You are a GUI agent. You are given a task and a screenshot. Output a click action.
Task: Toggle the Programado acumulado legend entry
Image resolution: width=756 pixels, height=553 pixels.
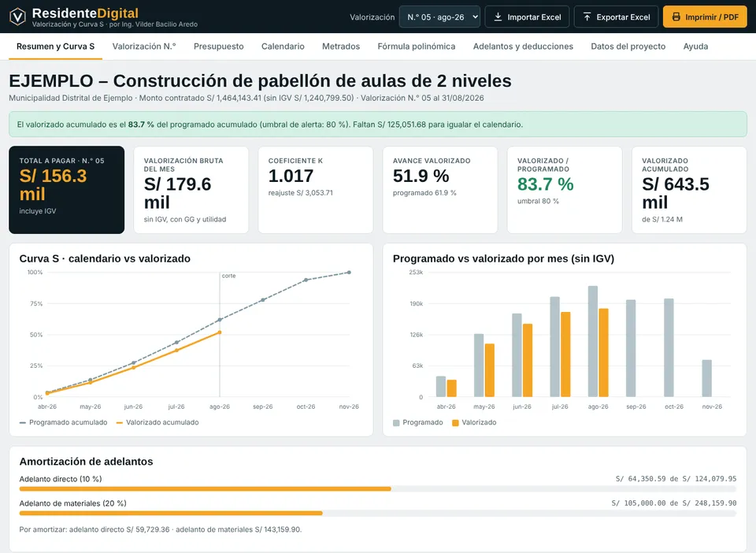pyautogui.click(x=63, y=422)
